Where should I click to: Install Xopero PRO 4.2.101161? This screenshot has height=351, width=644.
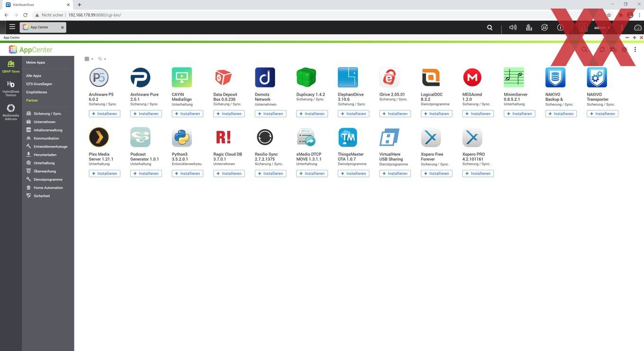(x=478, y=174)
